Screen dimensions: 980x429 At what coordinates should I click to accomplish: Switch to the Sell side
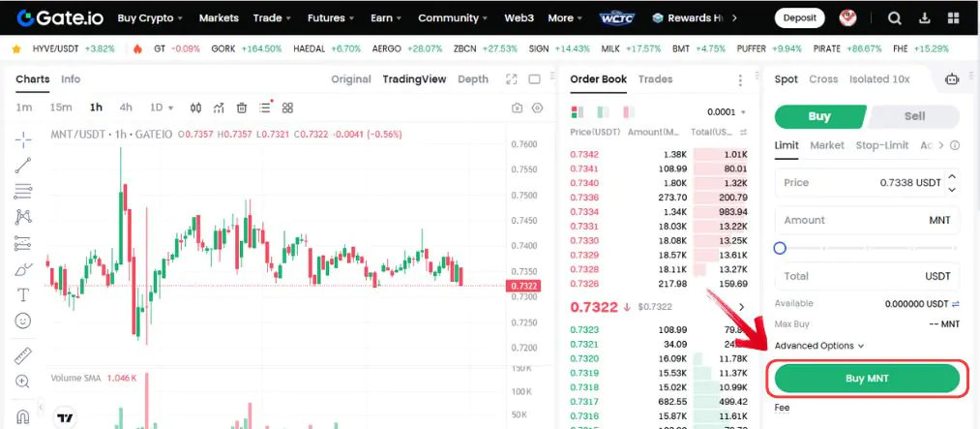click(914, 116)
